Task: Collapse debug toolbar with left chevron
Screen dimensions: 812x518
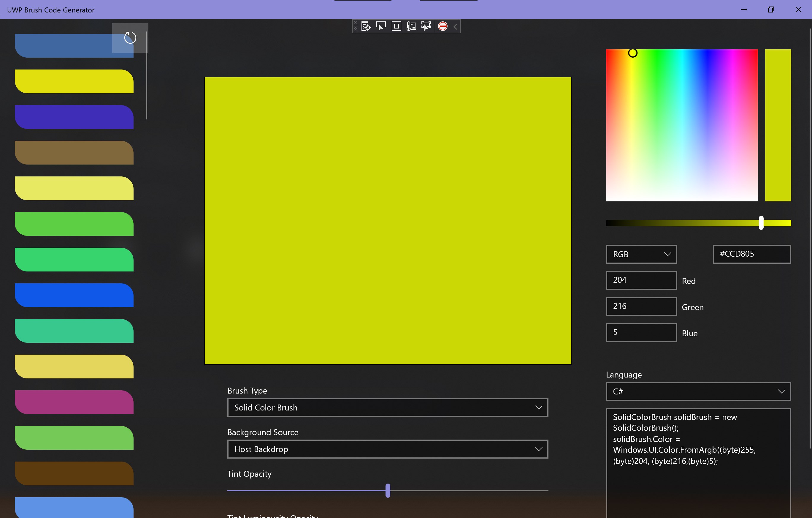Action: [455, 26]
